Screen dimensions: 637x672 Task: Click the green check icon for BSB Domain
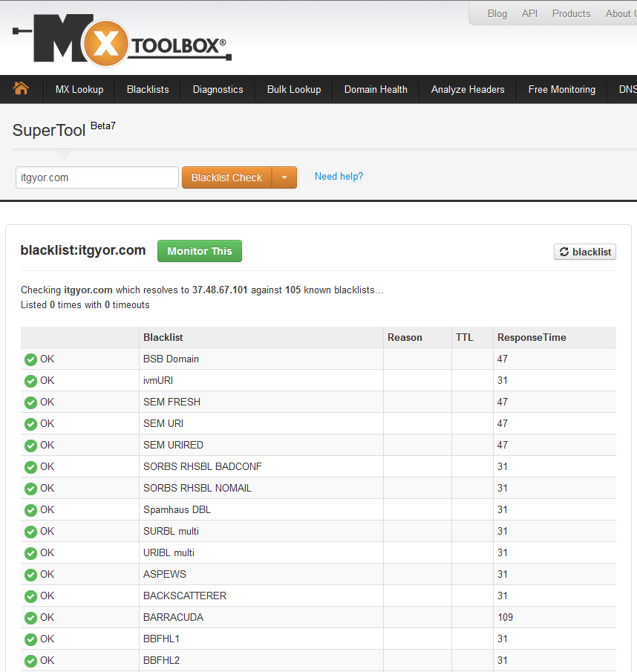coord(30,359)
